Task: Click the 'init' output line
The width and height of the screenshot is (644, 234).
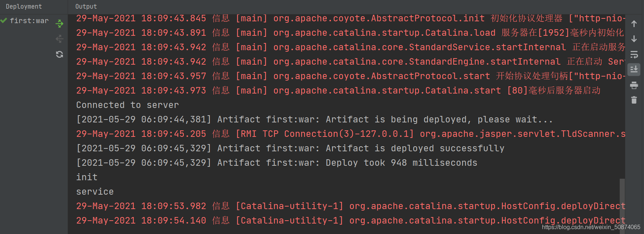Action: pos(87,177)
